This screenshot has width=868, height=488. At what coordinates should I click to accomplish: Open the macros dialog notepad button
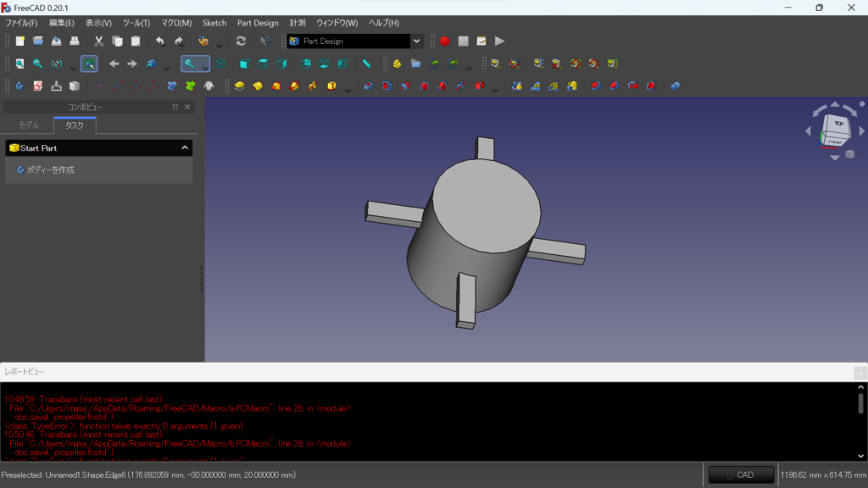(x=481, y=41)
